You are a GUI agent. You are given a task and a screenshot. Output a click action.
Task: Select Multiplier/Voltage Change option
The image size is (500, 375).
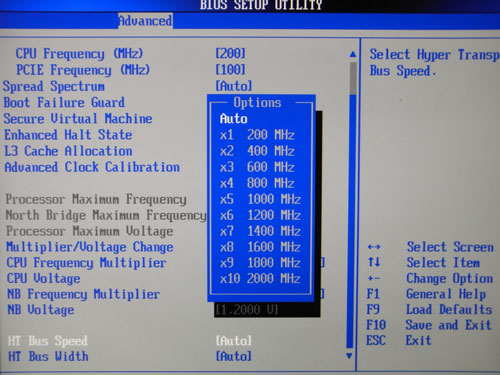click(90, 247)
